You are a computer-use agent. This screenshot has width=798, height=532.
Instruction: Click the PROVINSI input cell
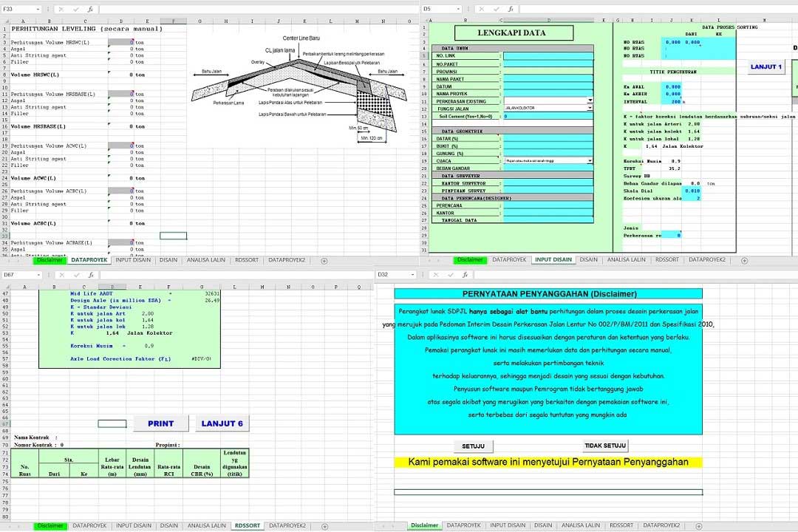(x=548, y=71)
